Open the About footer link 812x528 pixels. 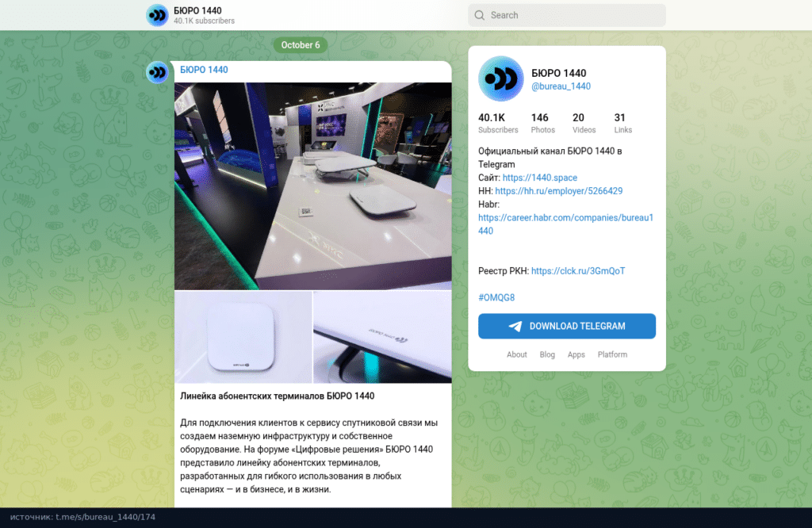pyautogui.click(x=516, y=354)
